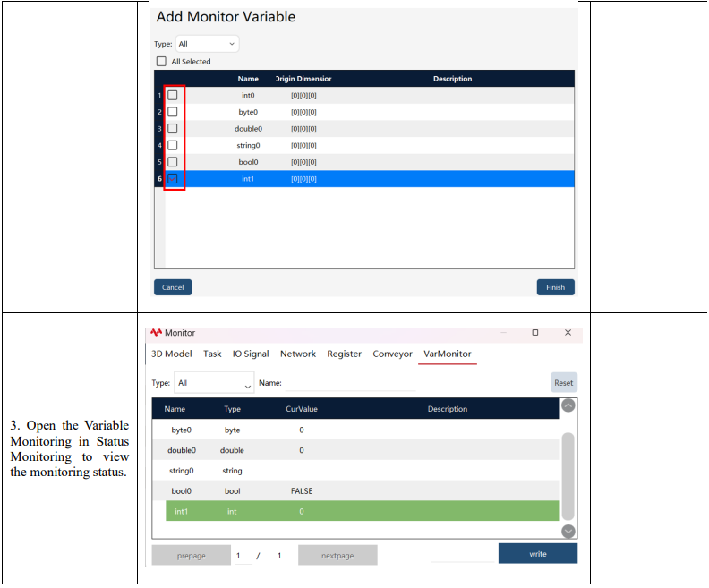Click the Name column header in Add Monitor Variable

coord(248,79)
